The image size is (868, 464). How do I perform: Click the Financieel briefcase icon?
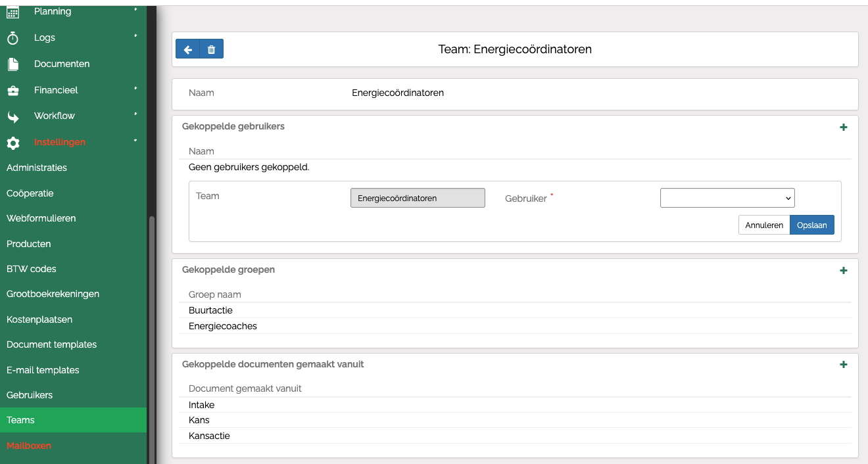[x=13, y=90]
